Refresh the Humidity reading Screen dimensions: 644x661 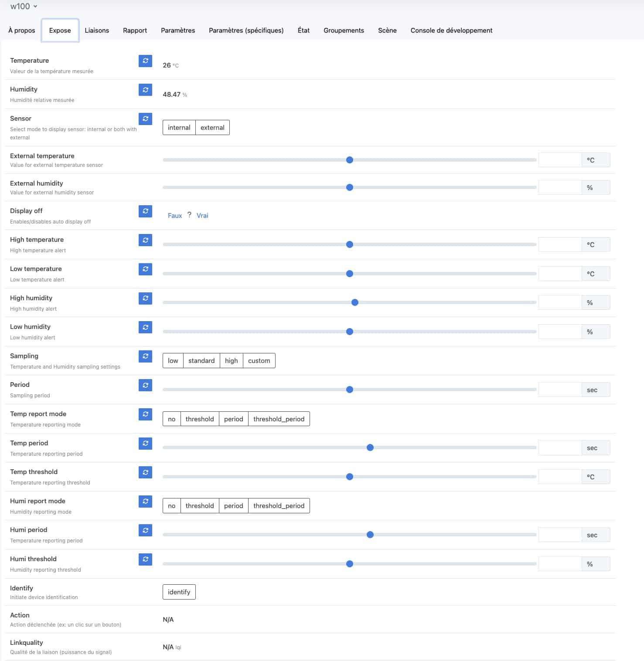coord(145,90)
